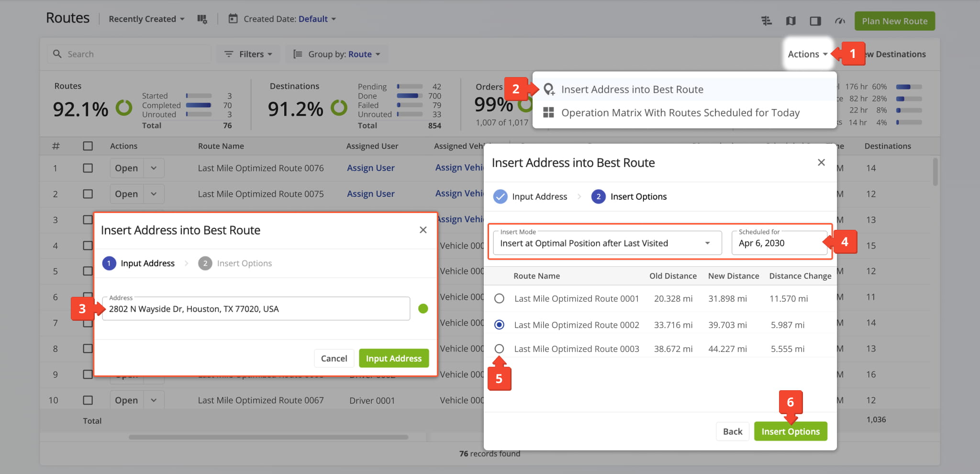The width and height of the screenshot is (980, 474).
Task: Click the Assign User link on route 0076
Action: click(371, 168)
